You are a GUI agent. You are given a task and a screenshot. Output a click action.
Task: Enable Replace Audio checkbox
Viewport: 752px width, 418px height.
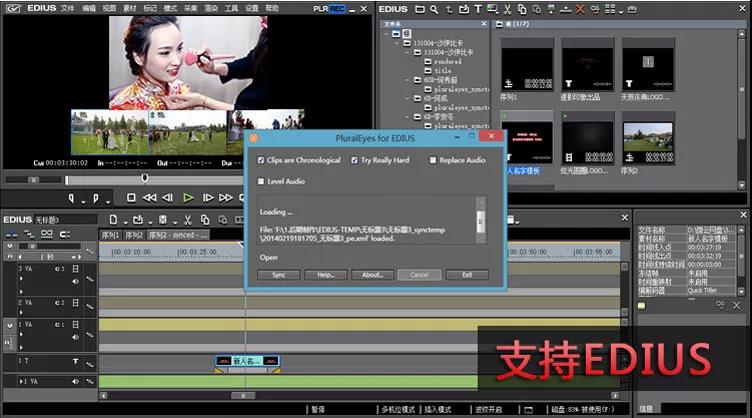click(433, 160)
